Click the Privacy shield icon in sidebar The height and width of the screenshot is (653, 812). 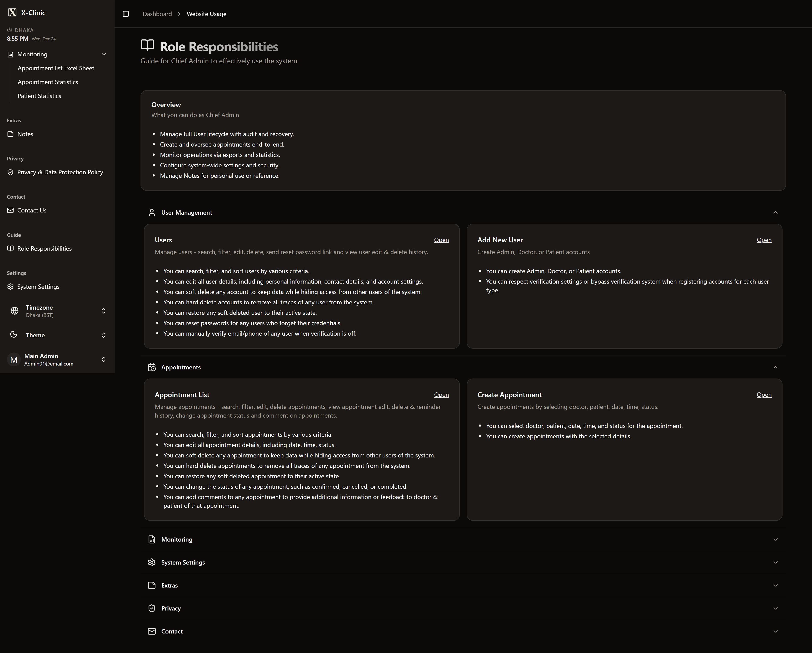click(11, 172)
